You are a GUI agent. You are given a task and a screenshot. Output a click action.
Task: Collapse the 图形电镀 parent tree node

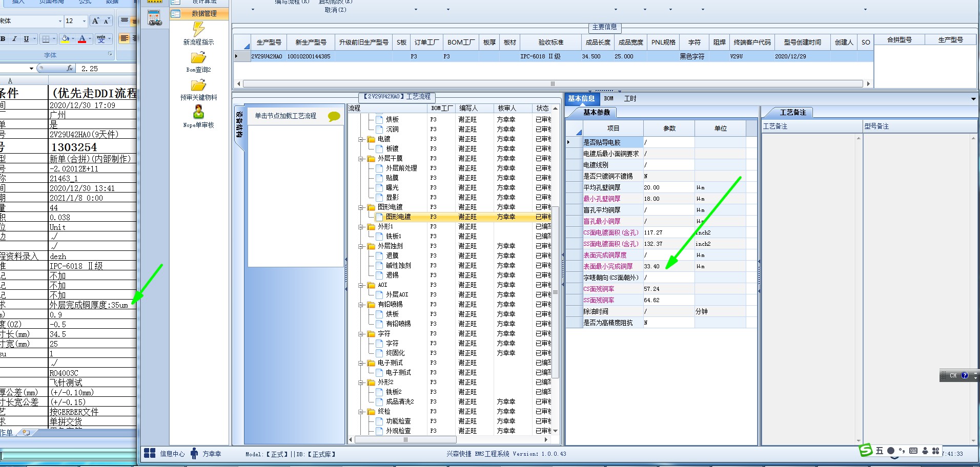point(361,207)
